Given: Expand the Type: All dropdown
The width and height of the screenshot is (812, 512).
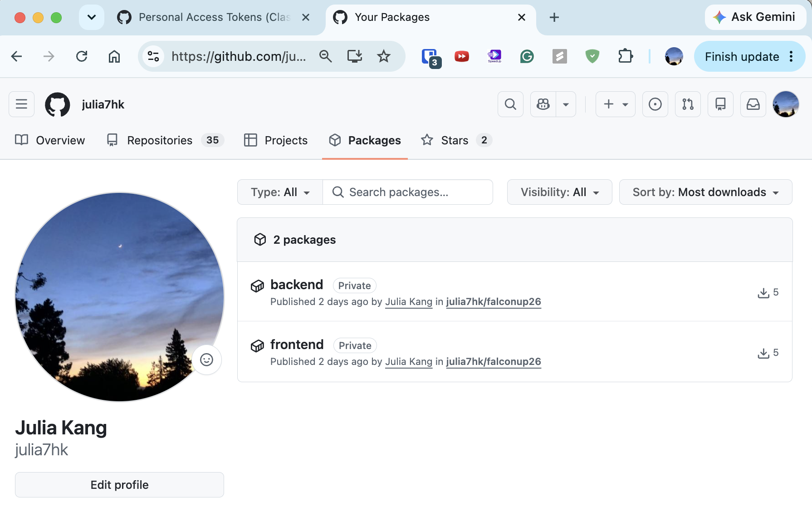Looking at the screenshot, I should point(280,192).
